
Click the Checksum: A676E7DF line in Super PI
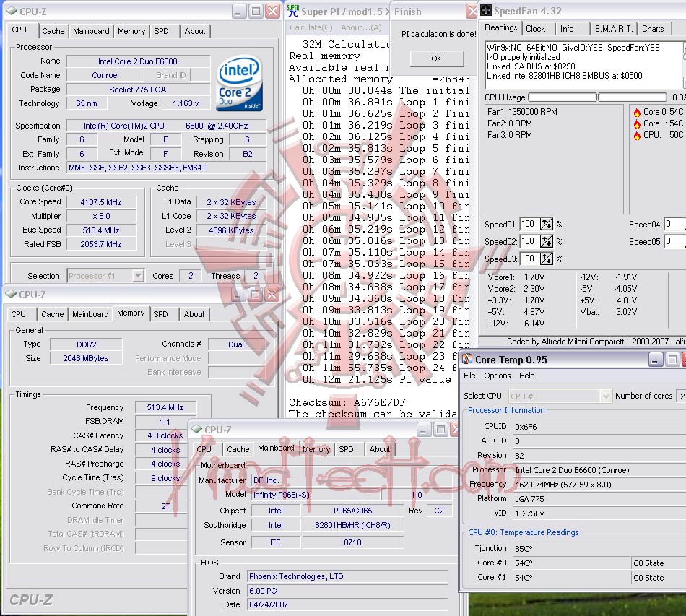coord(347,402)
